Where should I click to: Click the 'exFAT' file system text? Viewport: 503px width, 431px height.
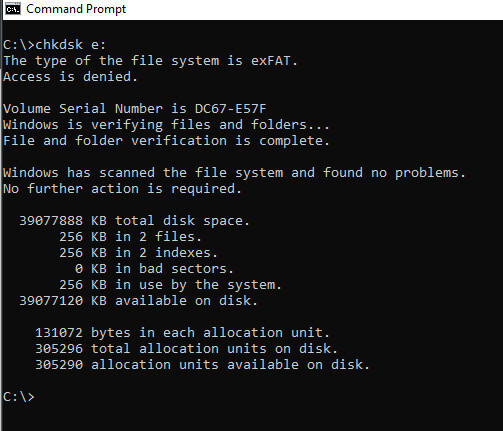tap(270, 61)
